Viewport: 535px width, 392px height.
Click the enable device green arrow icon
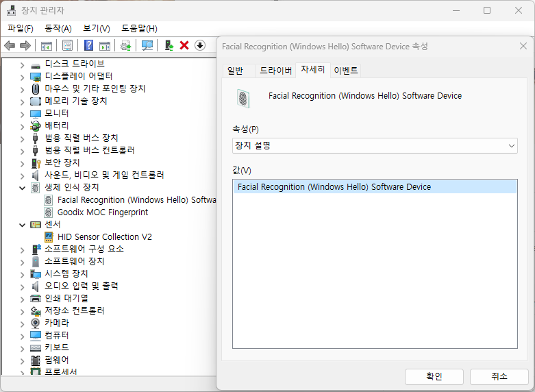pos(169,45)
